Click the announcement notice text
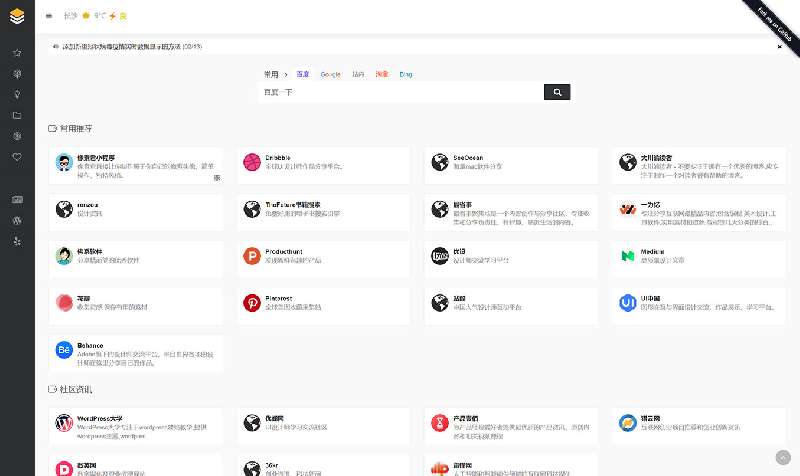 click(132, 46)
